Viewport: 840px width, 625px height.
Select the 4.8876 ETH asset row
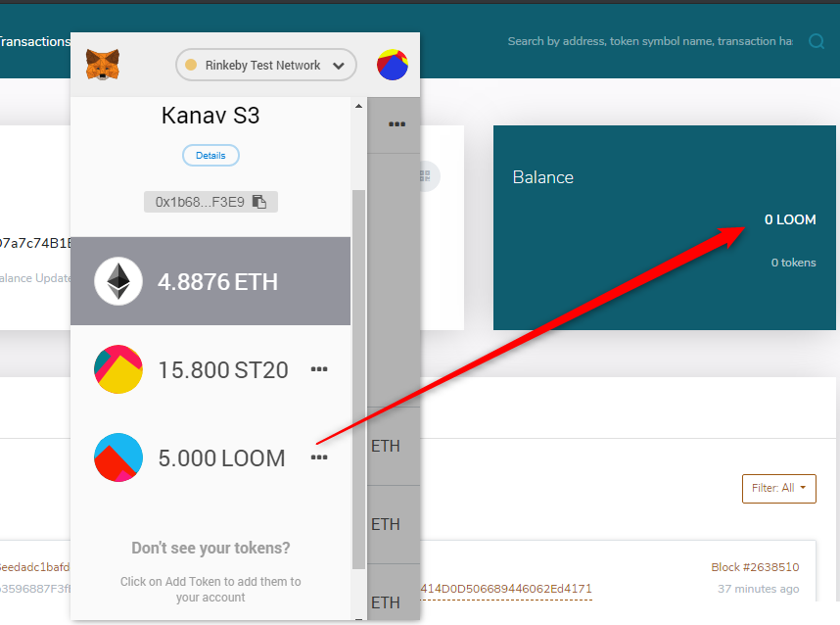tap(210, 281)
